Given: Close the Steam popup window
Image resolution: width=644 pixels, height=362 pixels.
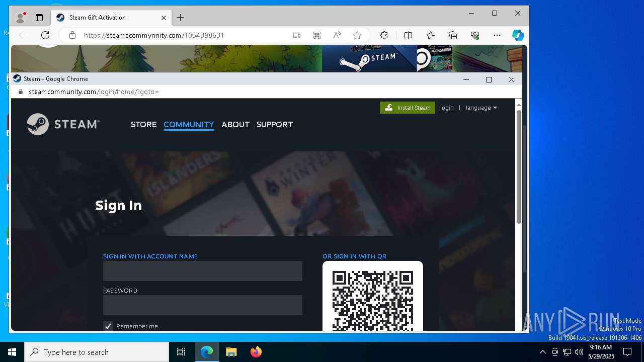Looking at the screenshot, I should 511,79.
